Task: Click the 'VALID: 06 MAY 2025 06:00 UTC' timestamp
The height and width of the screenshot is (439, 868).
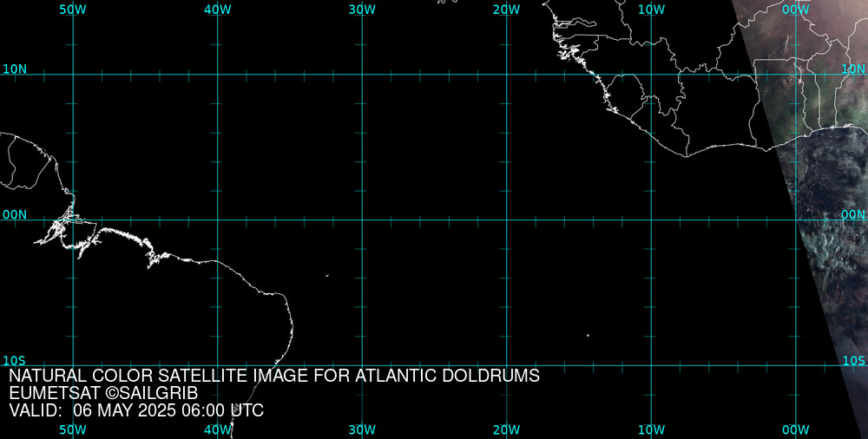Action: (137, 410)
